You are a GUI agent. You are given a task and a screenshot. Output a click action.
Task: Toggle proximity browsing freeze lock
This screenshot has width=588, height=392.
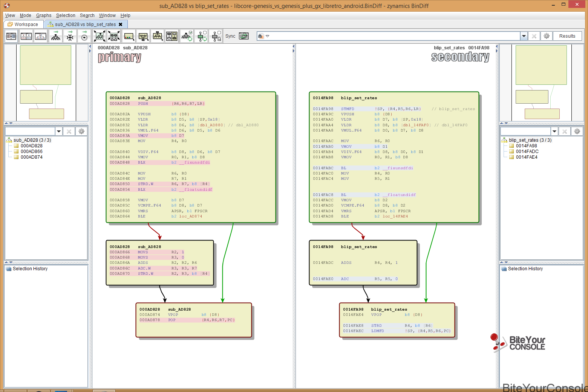tap(216, 36)
